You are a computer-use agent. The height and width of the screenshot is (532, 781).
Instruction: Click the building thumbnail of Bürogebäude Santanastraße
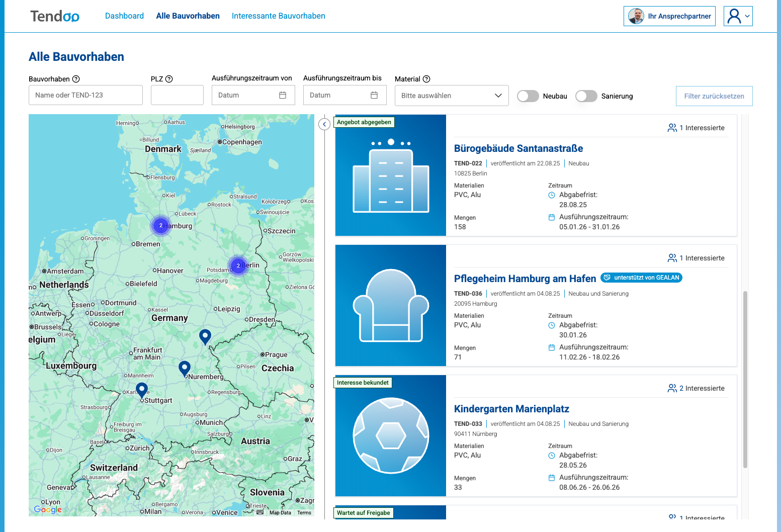coord(390,175)
